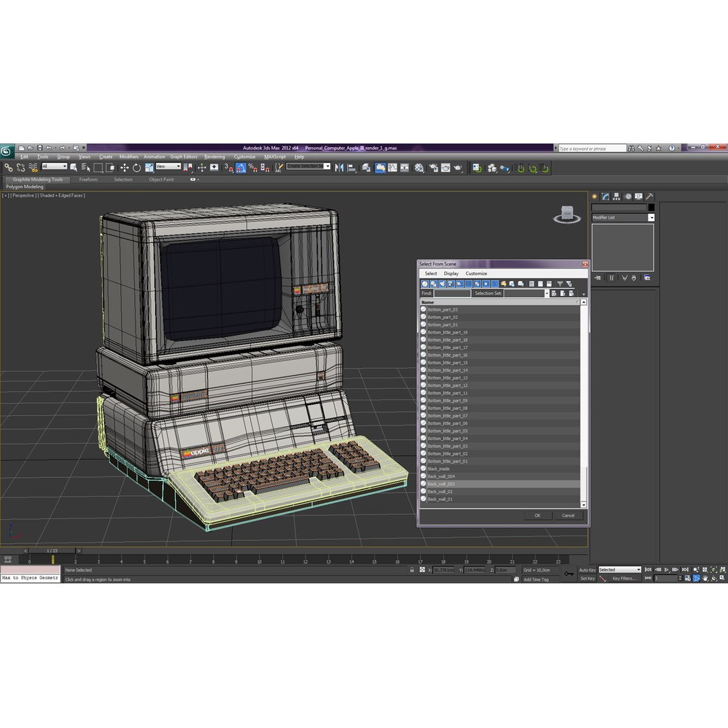Screen dimensions: 728x728
Task: Click the ViewCube in the perspective viewport
Action: tap(567, 214)
